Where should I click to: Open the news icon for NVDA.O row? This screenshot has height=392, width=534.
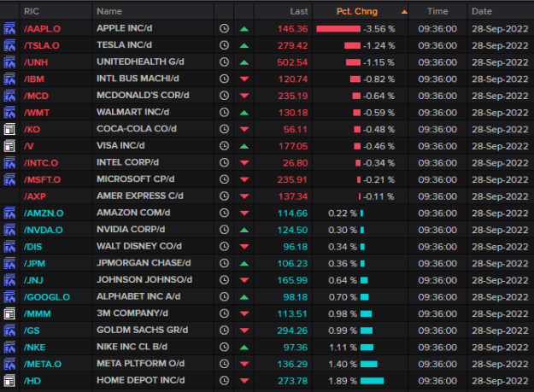tap(9, 230)
